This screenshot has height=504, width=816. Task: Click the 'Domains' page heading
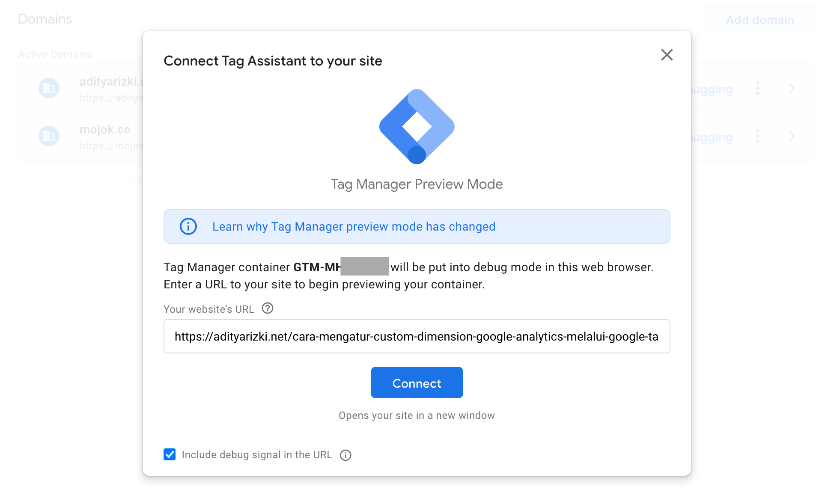pyautogui.click(x=45, y=19)
